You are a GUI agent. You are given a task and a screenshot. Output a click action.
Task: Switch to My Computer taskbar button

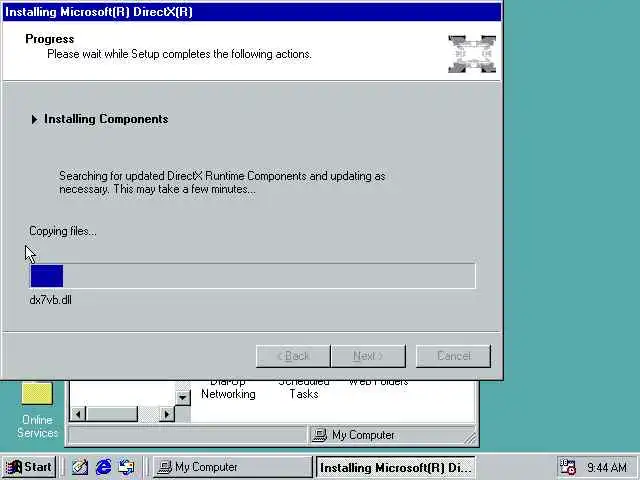[x=233, y=467]
